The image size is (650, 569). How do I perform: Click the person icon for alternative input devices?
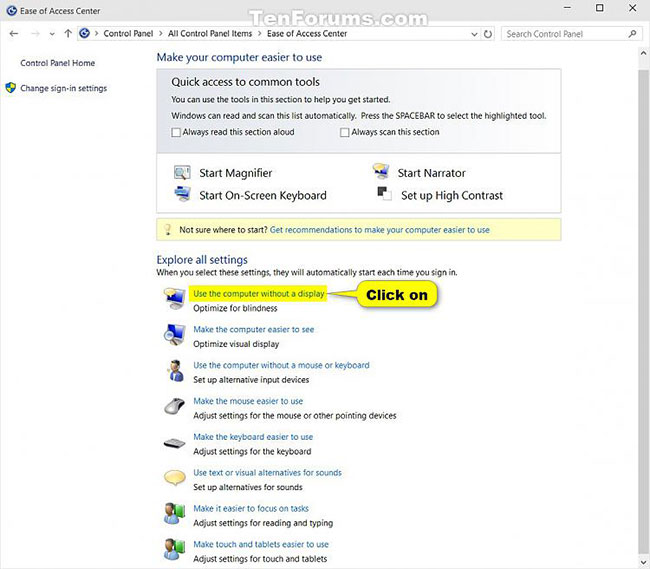pos(176,370)
